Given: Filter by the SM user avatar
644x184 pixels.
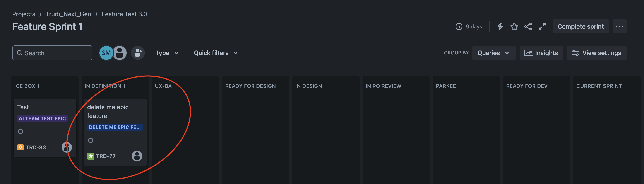Looking at the screenshot, I should tap(106, 53).
